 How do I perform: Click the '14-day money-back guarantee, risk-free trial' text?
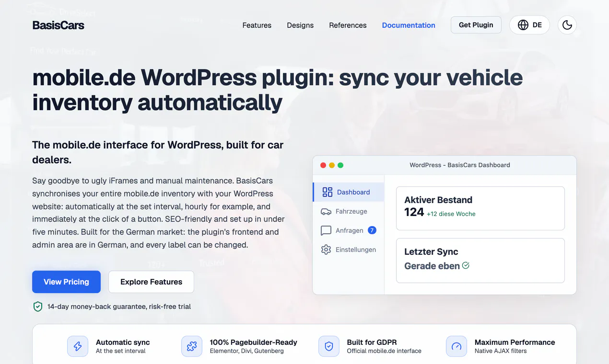tap(119, 307)
